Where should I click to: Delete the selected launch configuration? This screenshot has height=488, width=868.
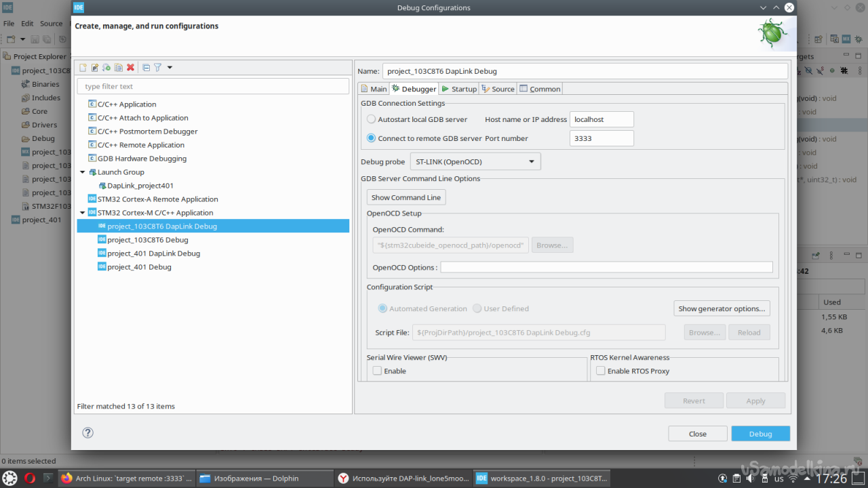tap(130, 68)
